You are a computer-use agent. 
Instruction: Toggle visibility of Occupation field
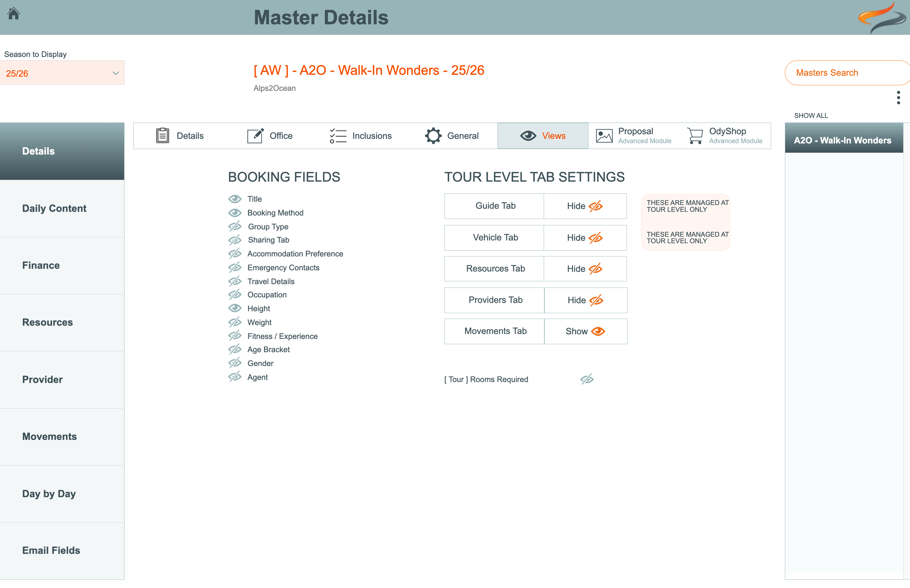235,295
